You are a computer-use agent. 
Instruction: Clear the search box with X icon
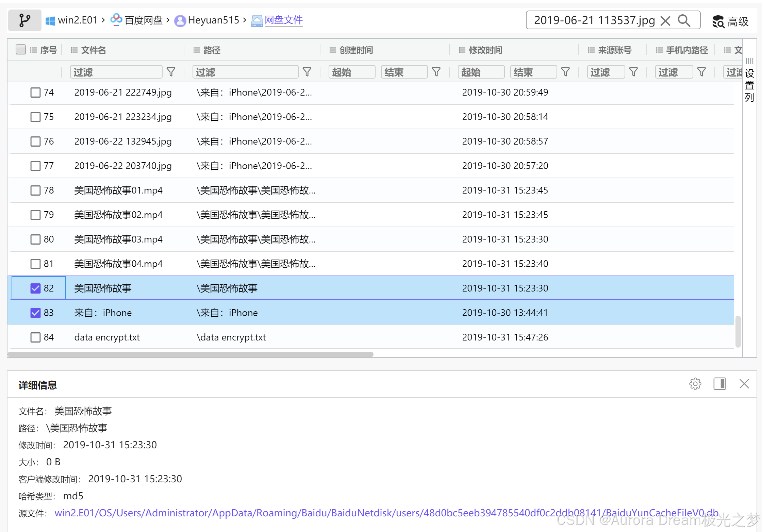tap(665, 20)
